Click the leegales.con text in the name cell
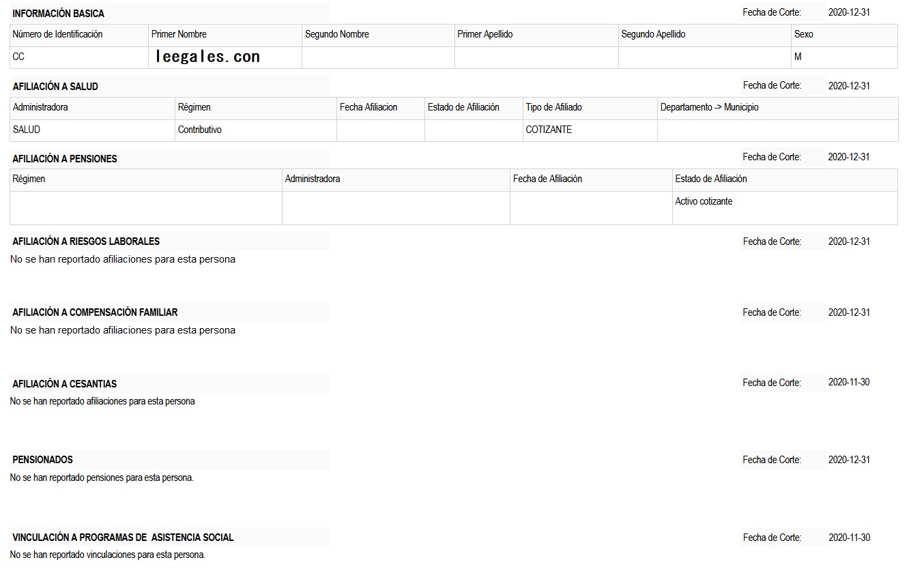 (207, 57)
